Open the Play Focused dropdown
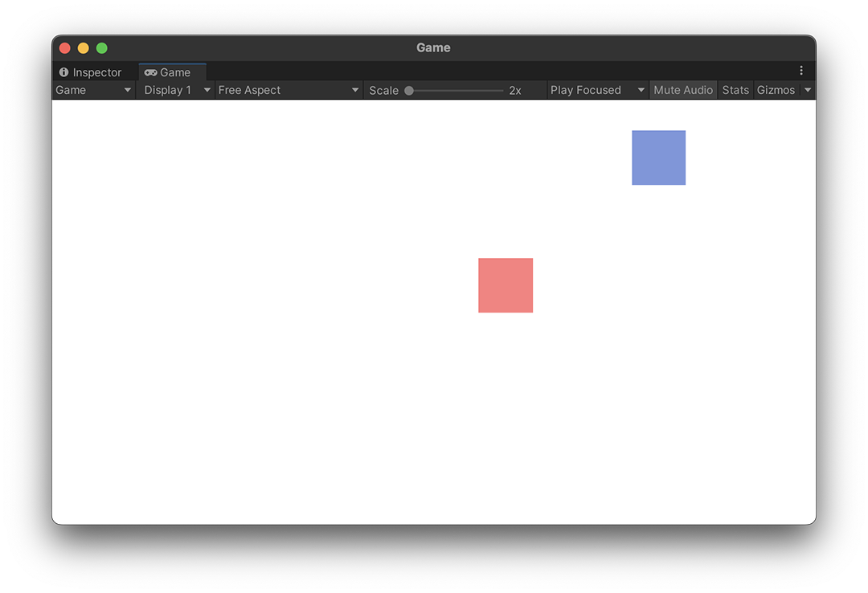Viewport: 868px width, 593px height. pyautogui.click(x=597, y=90)
